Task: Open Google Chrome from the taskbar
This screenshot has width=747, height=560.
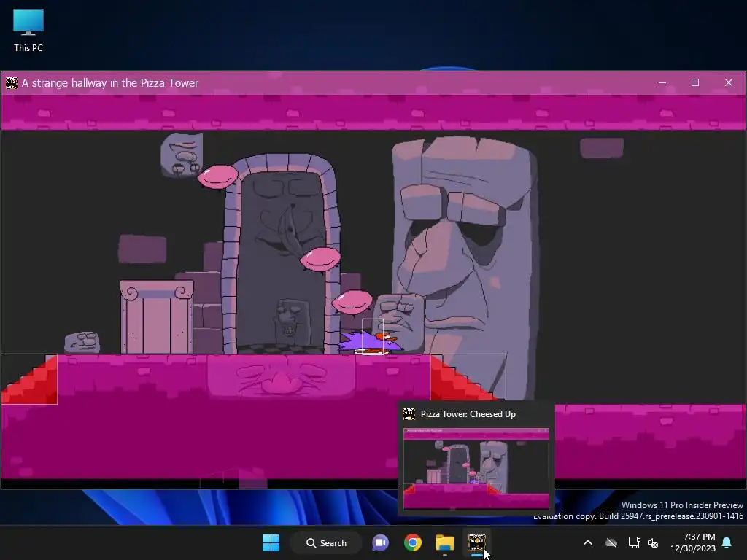Action: [x=413, y=542]
